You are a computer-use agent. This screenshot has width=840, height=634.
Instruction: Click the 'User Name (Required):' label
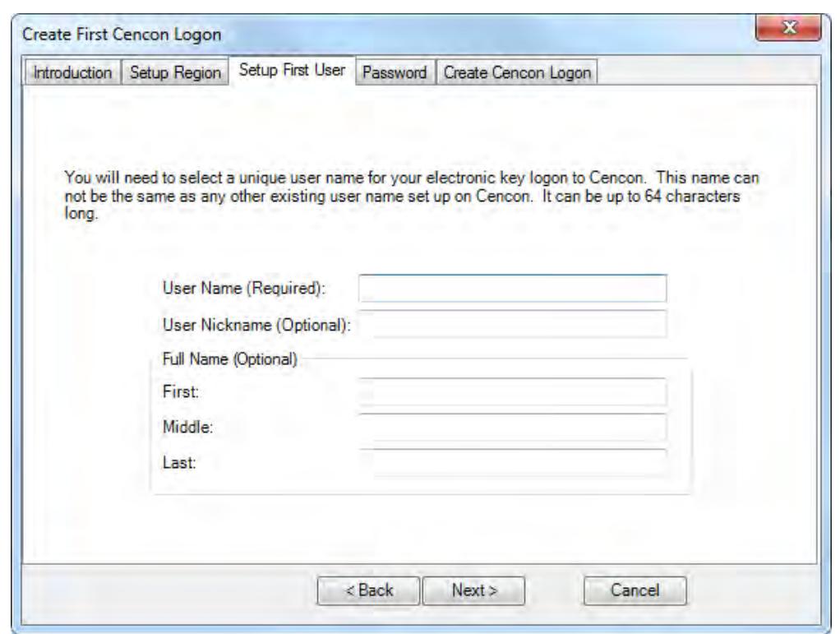(244, 289)
